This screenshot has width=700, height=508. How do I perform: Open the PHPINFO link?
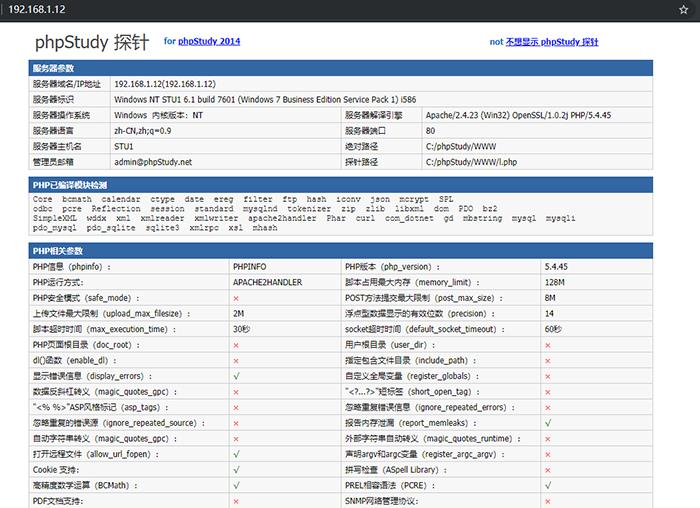250,266
